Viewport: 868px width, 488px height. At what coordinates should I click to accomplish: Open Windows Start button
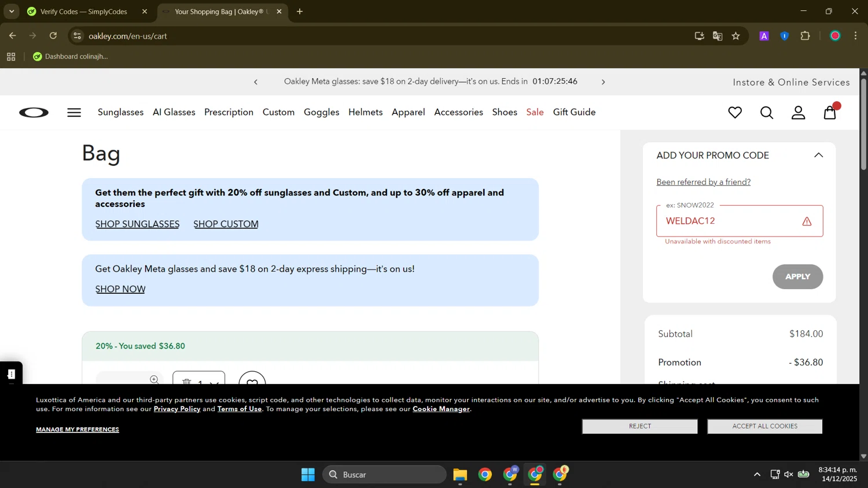[308, 475]
